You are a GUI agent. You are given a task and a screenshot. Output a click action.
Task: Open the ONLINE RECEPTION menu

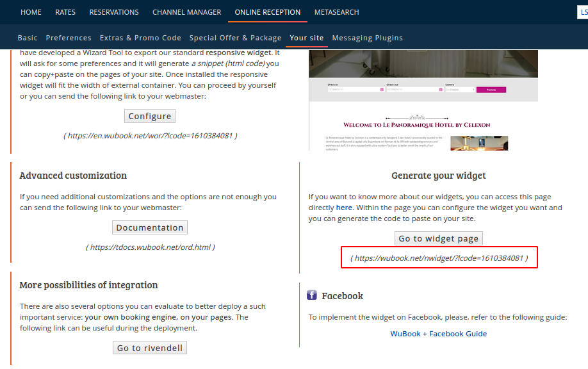268,12
